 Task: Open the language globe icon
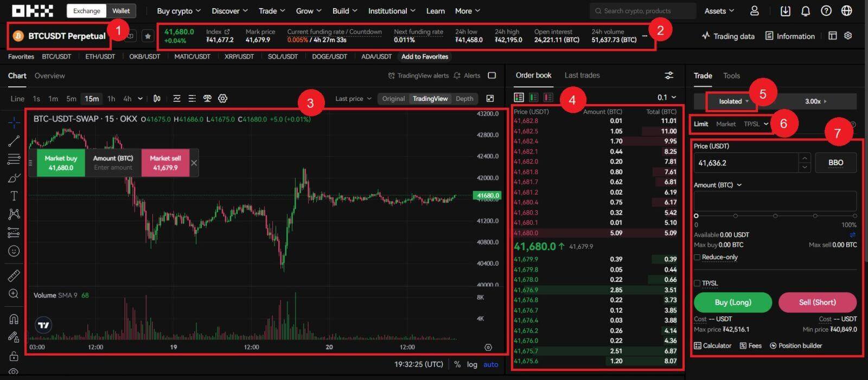(846, 11)
